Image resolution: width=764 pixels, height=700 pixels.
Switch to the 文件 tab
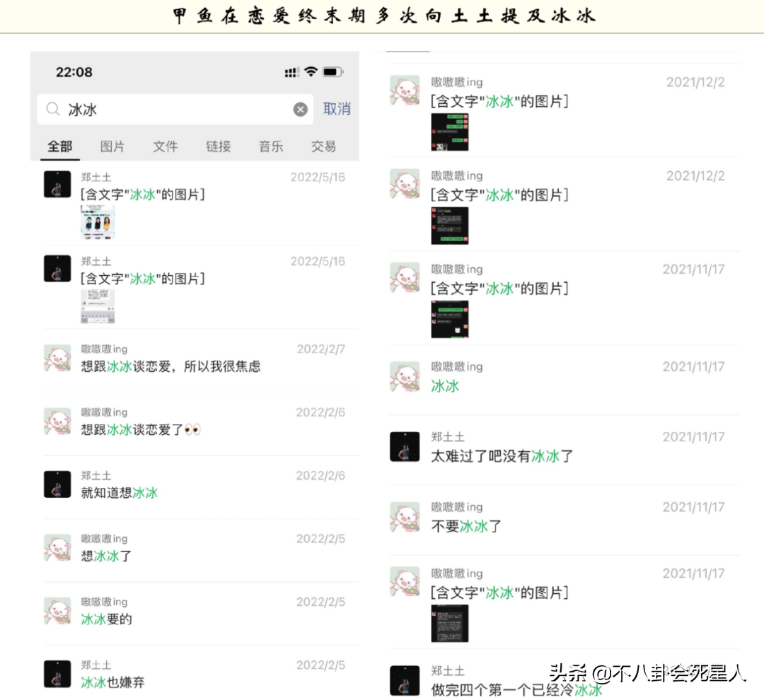pos(165,146)
